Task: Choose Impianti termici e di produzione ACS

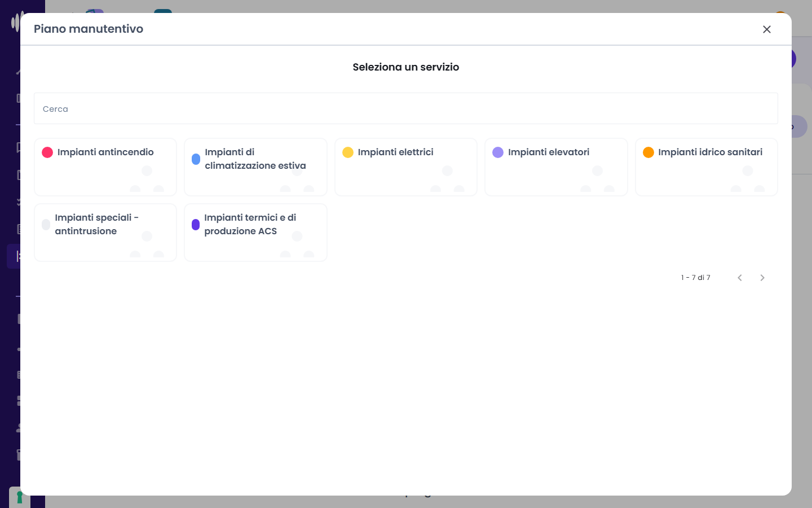Action: coord(255,233)
